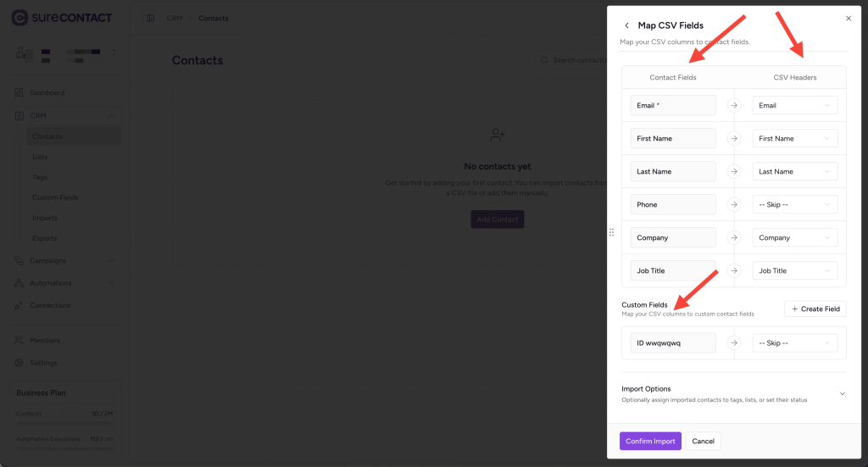The height and width of the screenshot is (467, 868).
Task: Open the ID wwqwqwq custom field dropdown
Action: pyautogui.click(x=794, y=343)
